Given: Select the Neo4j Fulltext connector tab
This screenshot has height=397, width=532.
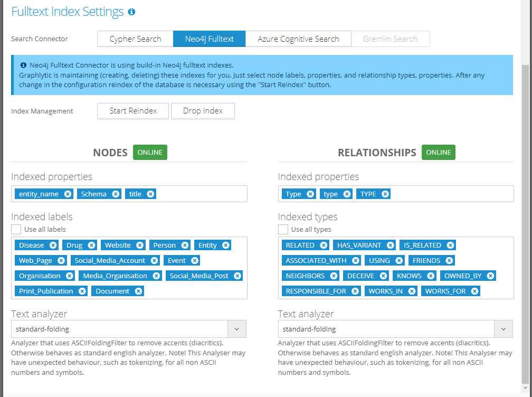Looking at the screenshot, I should [210, 39].
